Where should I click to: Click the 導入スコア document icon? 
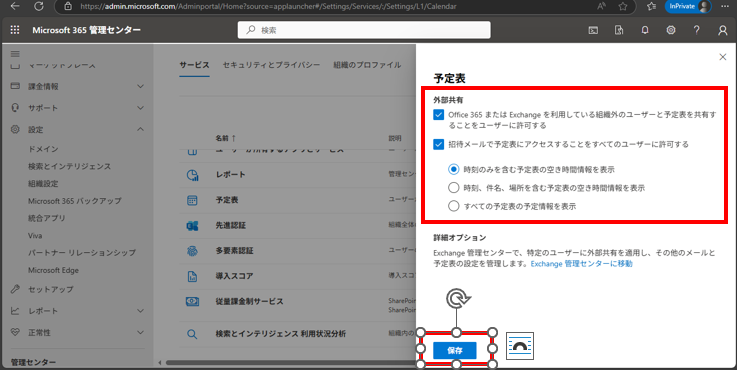coord(192,276)
